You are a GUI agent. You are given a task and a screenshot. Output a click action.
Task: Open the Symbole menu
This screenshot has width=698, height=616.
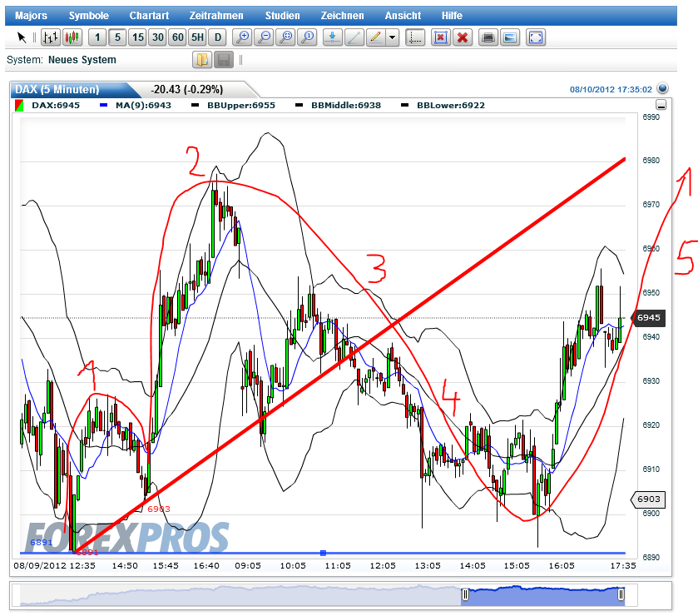pos(88,16)
